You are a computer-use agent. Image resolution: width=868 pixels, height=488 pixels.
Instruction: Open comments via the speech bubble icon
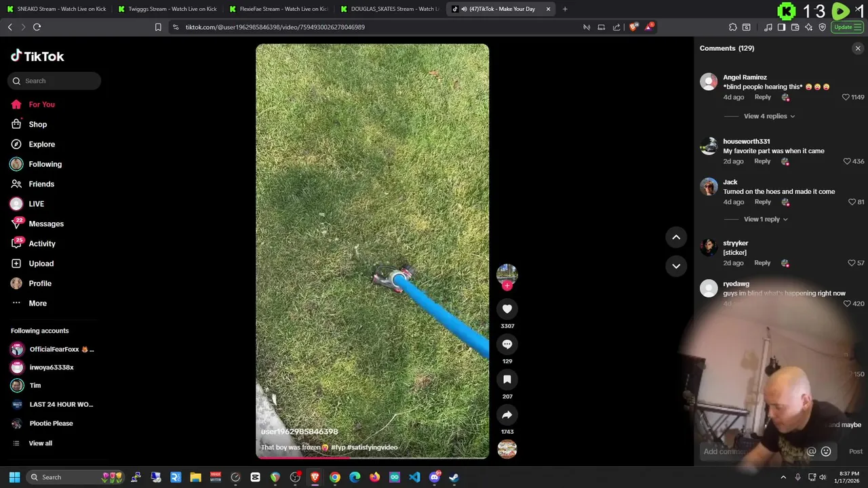[507, 344]
